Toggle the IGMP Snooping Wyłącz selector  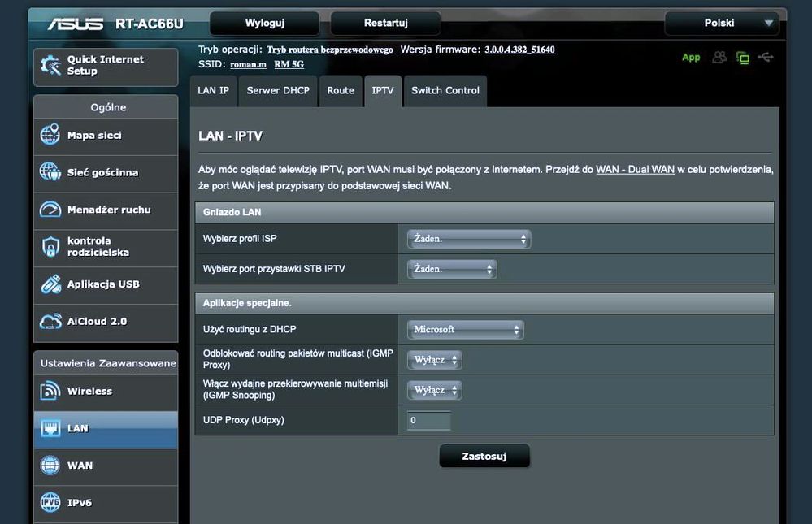[x=435, y=390]
